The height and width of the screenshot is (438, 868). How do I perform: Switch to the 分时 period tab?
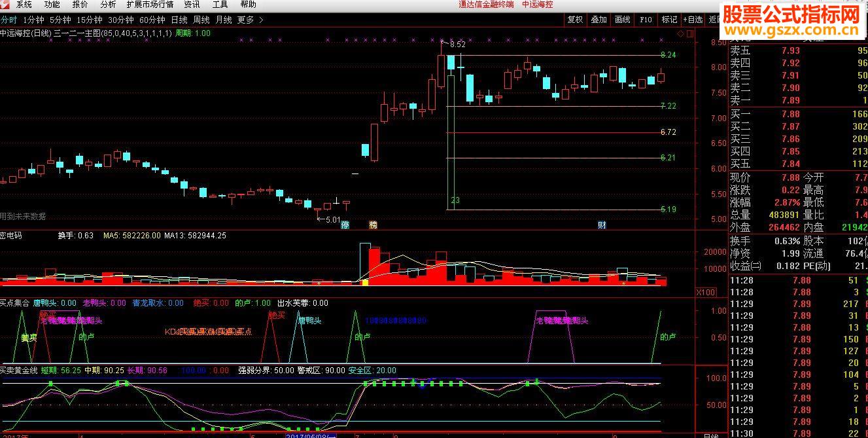tap(9, 20)
